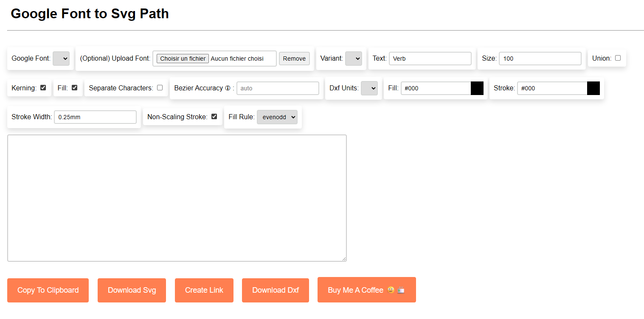The height and width of the screenshot is (319, 644).
Task: Enable the Union checkbox
Action: click(x=618, y=58)
